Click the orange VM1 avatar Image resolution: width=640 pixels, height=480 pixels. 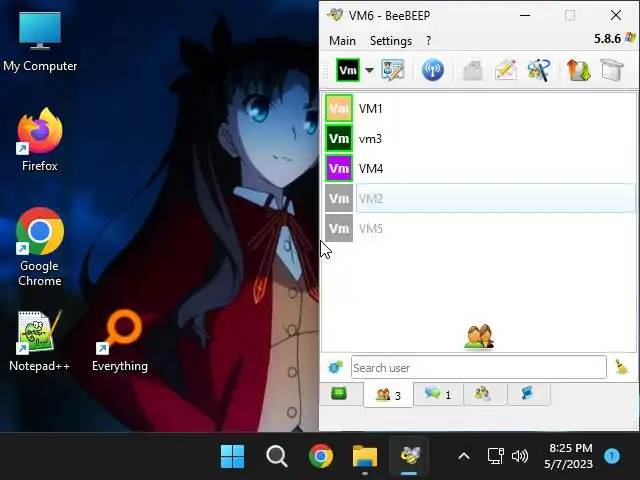(339, 109)
